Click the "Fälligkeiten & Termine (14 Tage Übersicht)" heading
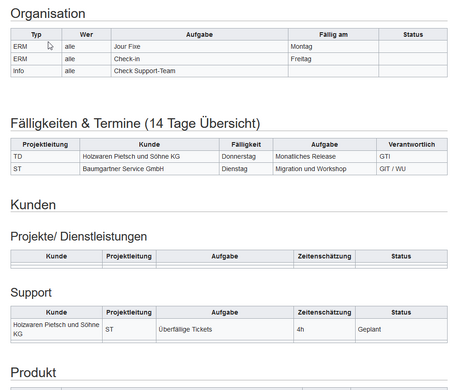The image size is (460, 390). tap(135, 123)
